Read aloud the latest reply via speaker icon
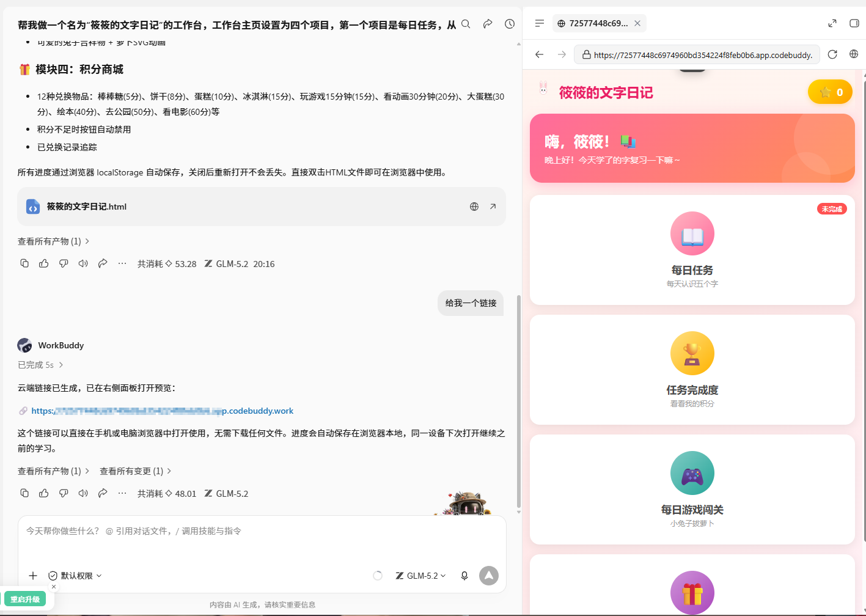This screenshot has width=866, height=616. (x=83, y=493)
